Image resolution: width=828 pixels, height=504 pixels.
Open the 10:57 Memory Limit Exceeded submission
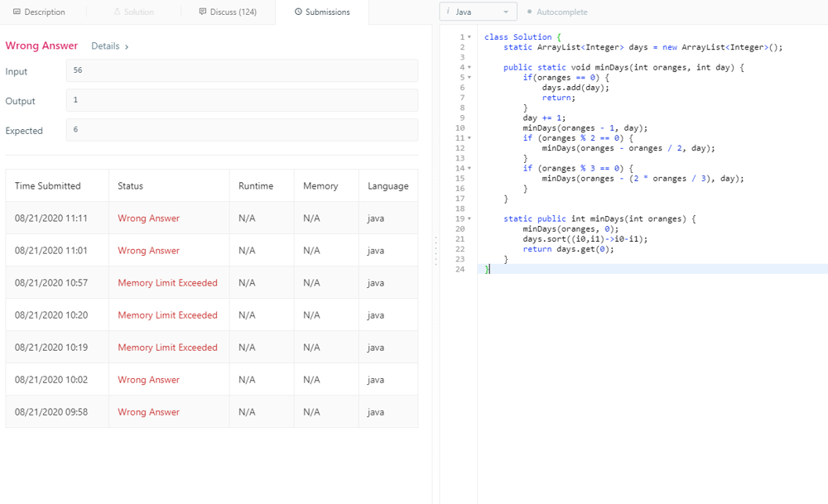click(167, 283)
